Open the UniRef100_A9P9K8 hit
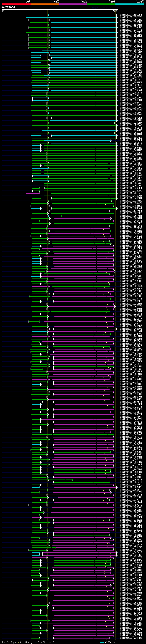The image size is (146, 644). coord(131,118)
